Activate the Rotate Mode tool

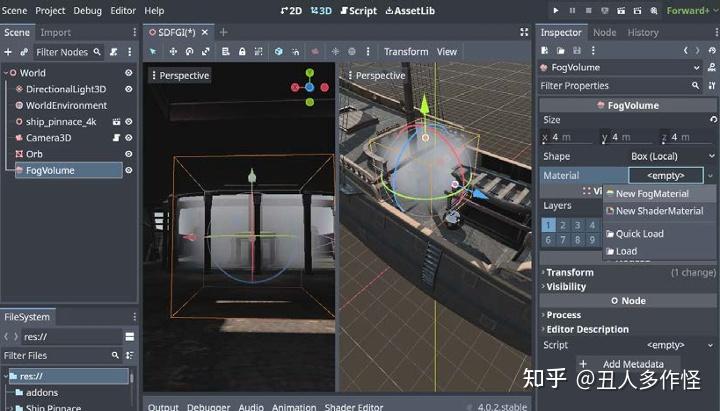(x=189, y=52)
